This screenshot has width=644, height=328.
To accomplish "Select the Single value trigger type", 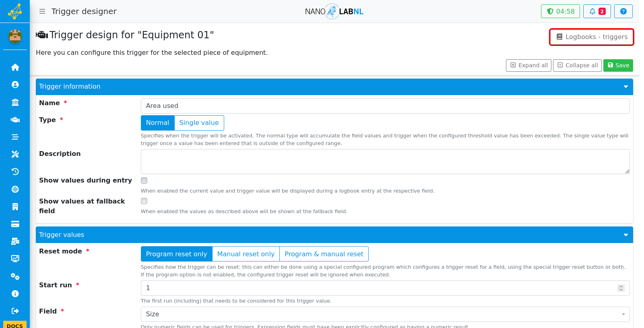I will tap(199, 123).
